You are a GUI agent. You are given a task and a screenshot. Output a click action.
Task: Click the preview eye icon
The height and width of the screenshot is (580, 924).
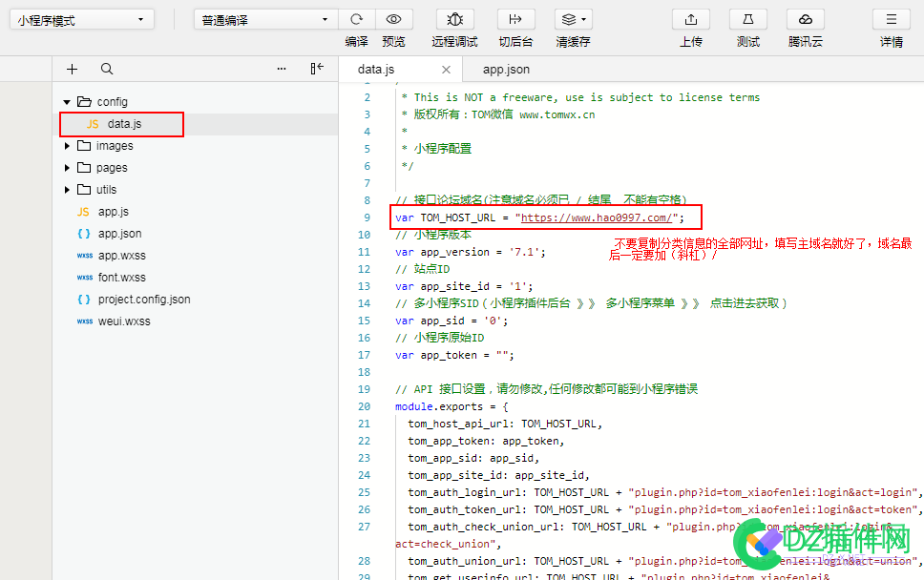[393, 19]
